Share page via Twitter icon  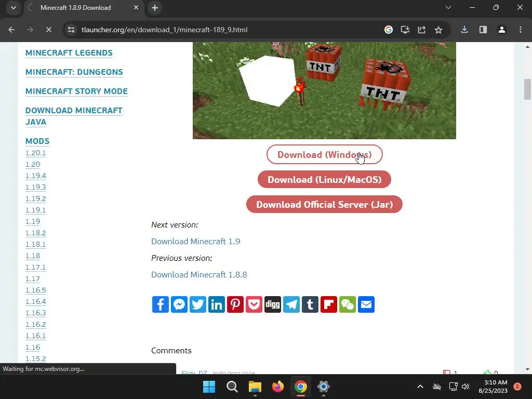pos(198,304)
